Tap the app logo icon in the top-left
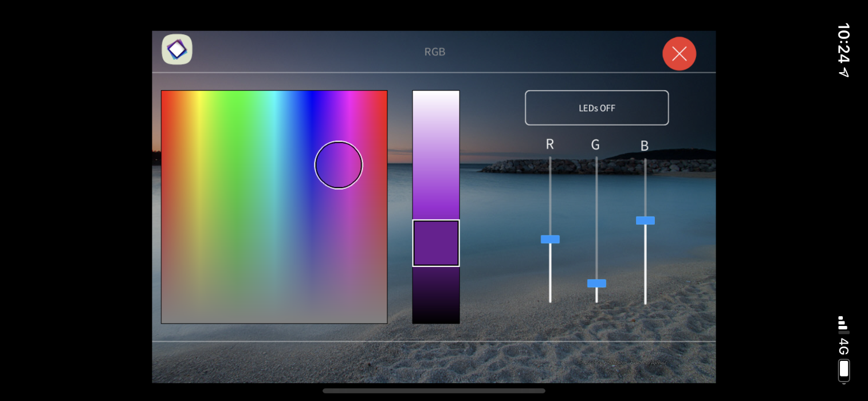This screenshot has width=868, height=401. click(177, 49)
